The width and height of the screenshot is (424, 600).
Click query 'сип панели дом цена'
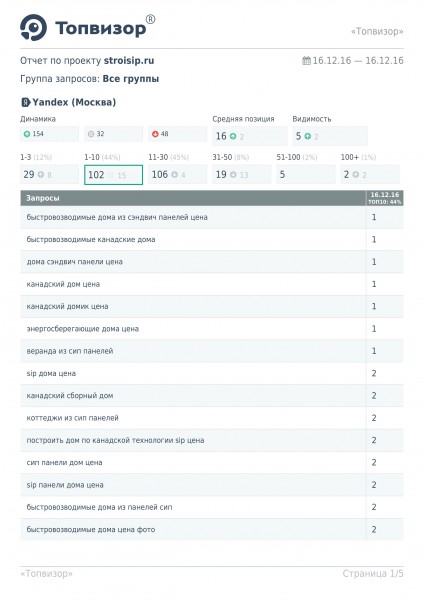click(x=64, y=463)
